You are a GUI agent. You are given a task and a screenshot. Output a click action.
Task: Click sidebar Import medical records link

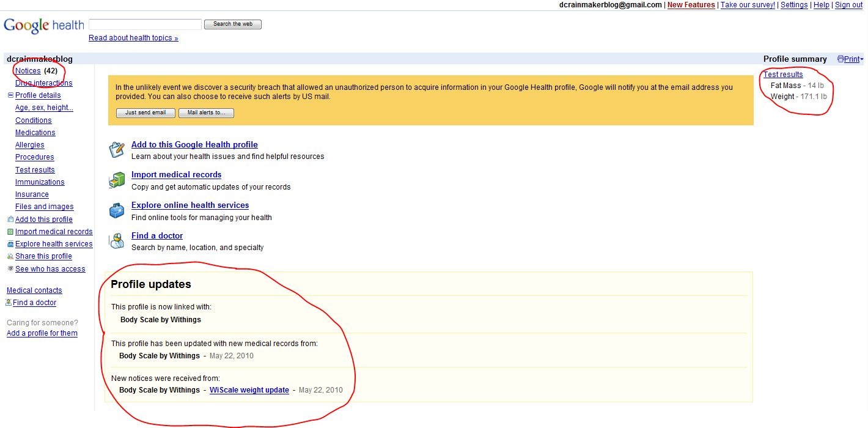click(x=54, y=232)
